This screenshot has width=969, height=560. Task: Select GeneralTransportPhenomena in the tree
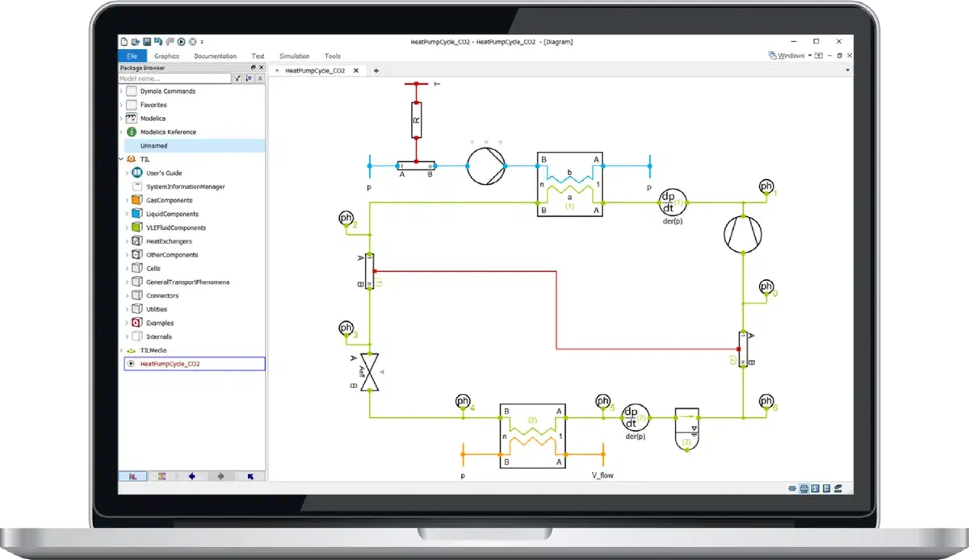coord(187,282)
